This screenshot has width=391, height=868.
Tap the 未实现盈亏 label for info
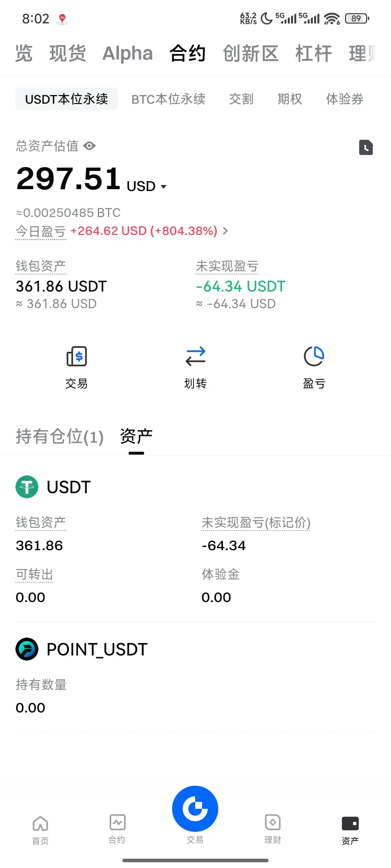point(227,266)
